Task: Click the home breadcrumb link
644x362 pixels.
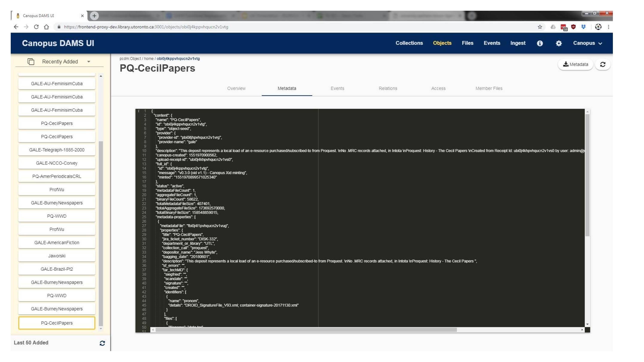Action: point(149,59)
